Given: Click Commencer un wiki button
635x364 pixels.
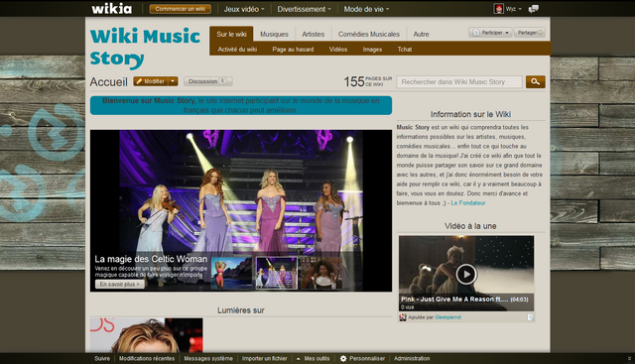Looking at the screenshot, I should coord(181,9).
